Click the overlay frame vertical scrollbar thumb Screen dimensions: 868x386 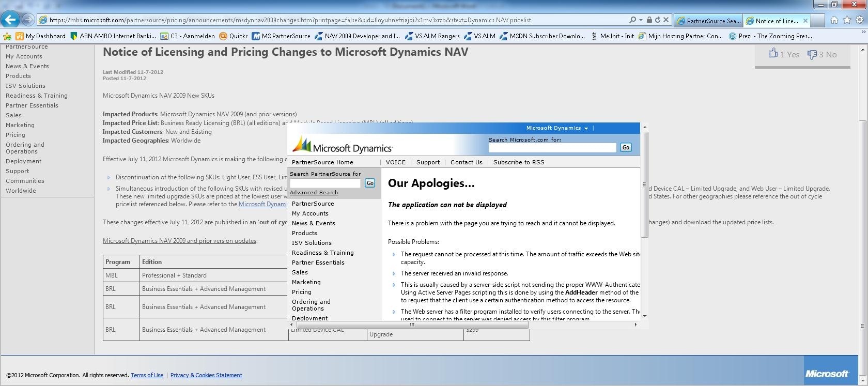pyautogui.click(x=644, y=184)
